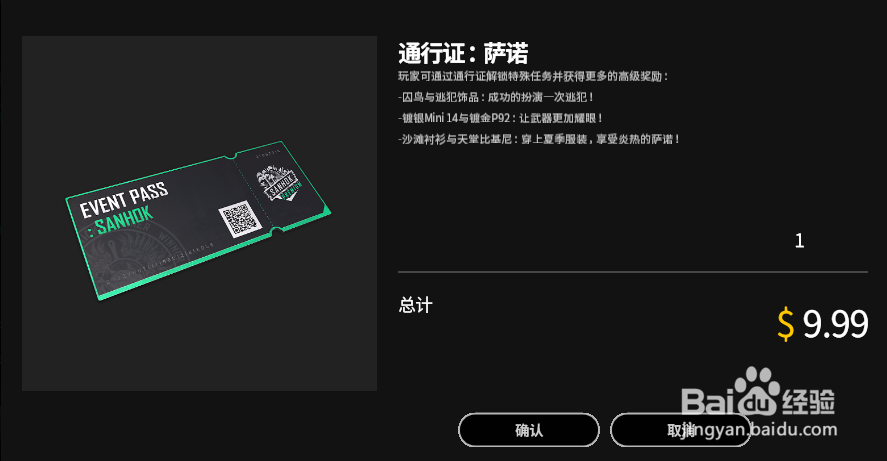Click the green SANHOK label on ticket
887x461 pixels.
123,221
